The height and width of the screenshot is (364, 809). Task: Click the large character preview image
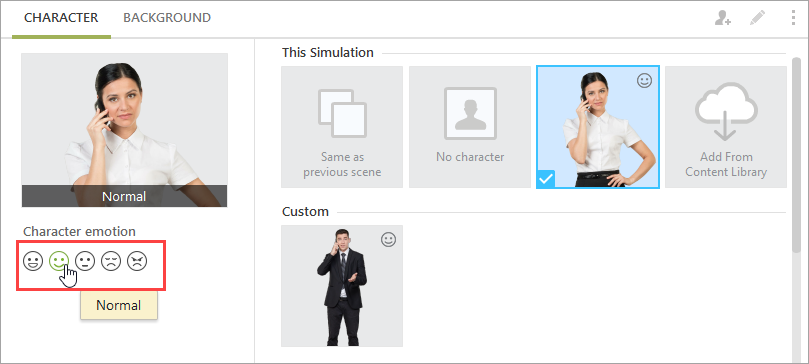coord(124,130)
